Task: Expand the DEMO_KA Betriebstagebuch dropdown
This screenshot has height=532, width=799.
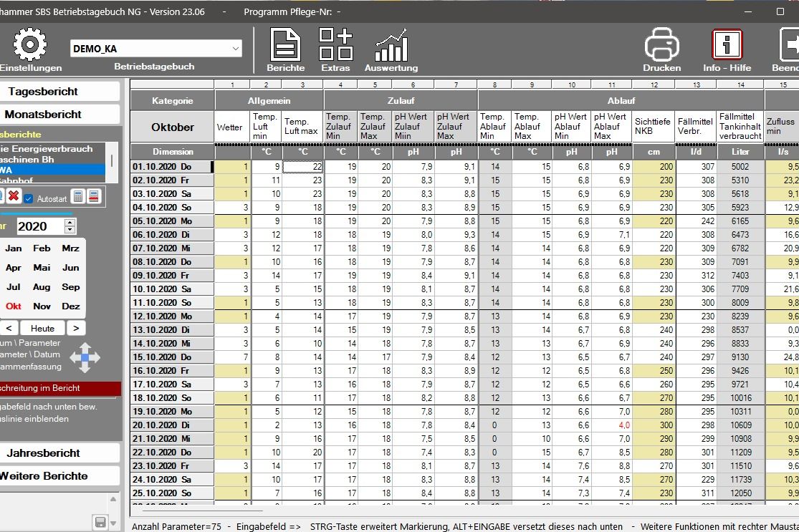Action: coord(236,49)
